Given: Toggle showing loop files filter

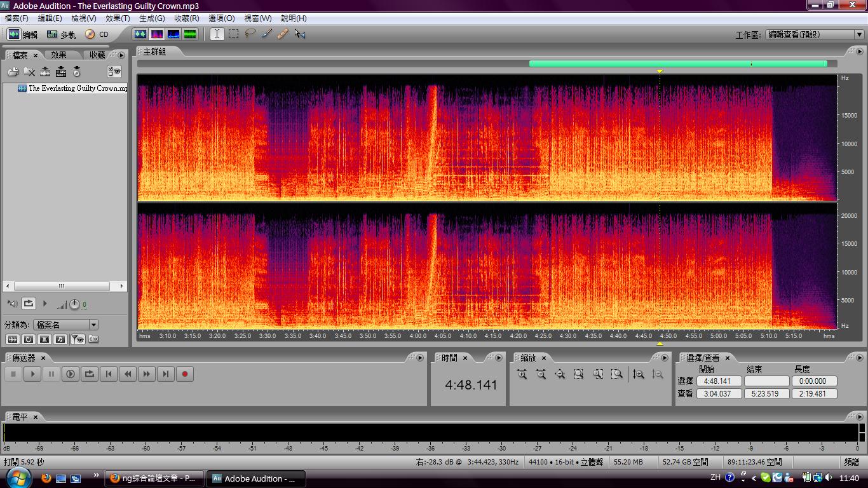Looking at the screenshot, I should point(29,339).
